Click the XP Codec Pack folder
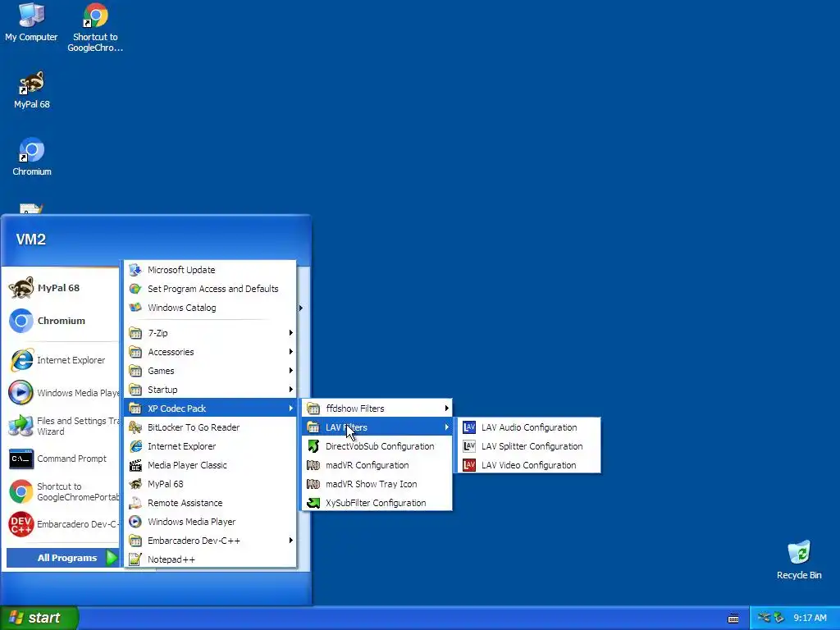The image size is (840, 630). (x=210, y=409)
